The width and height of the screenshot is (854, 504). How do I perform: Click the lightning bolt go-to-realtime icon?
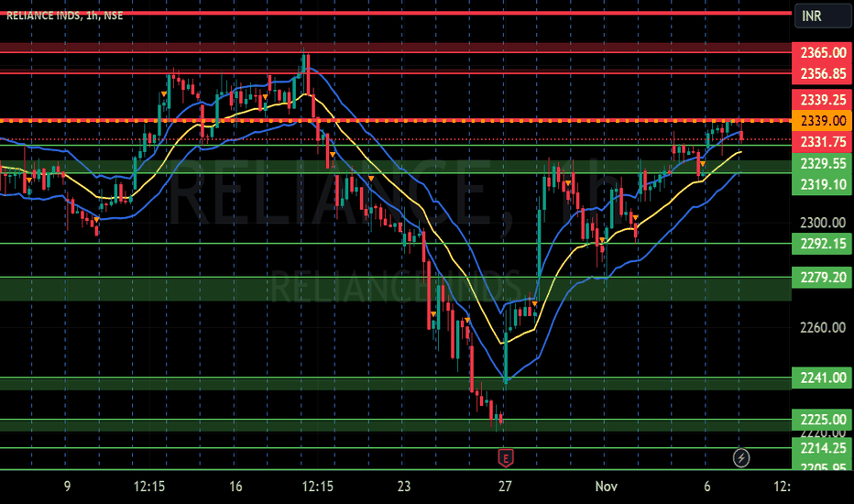click(x=740, y=457)
